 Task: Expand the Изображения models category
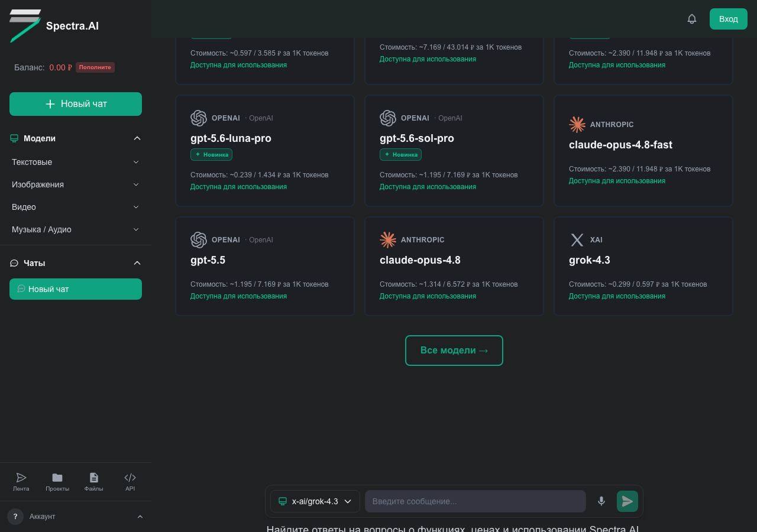(x=76, y=184)
